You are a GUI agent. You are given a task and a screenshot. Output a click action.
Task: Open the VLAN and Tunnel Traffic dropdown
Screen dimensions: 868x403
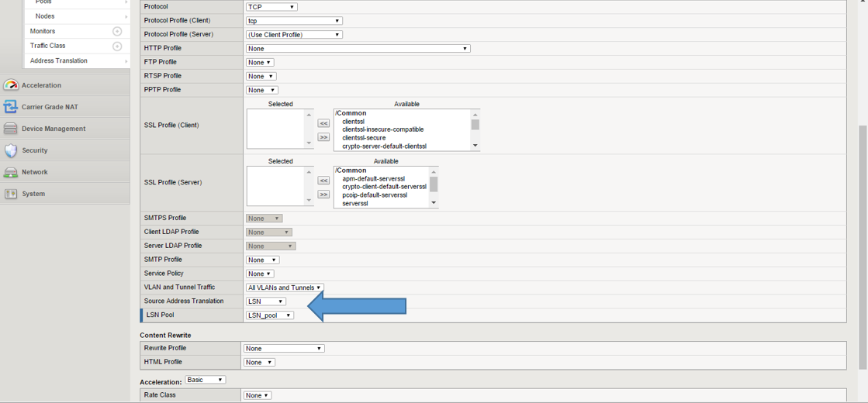tap(284, 288)
